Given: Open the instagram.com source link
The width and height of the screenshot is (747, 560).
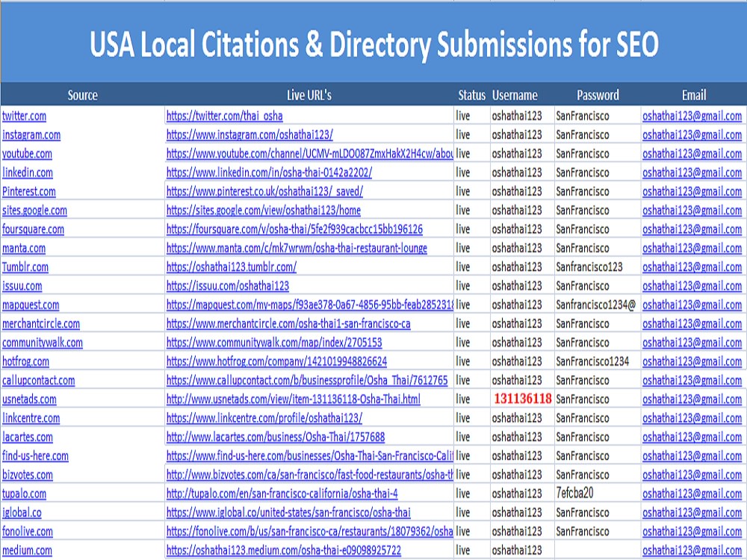Looking at the screenshot, I should [31, 134].
